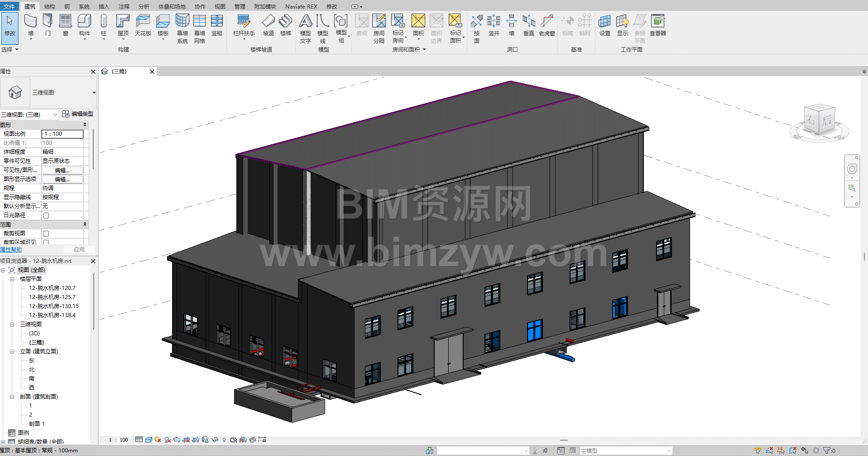Screen dimensions: 868x456
Task: Collapse the 剖面 (建筑剖面) tree node
Action: click(x=12, y=397)
